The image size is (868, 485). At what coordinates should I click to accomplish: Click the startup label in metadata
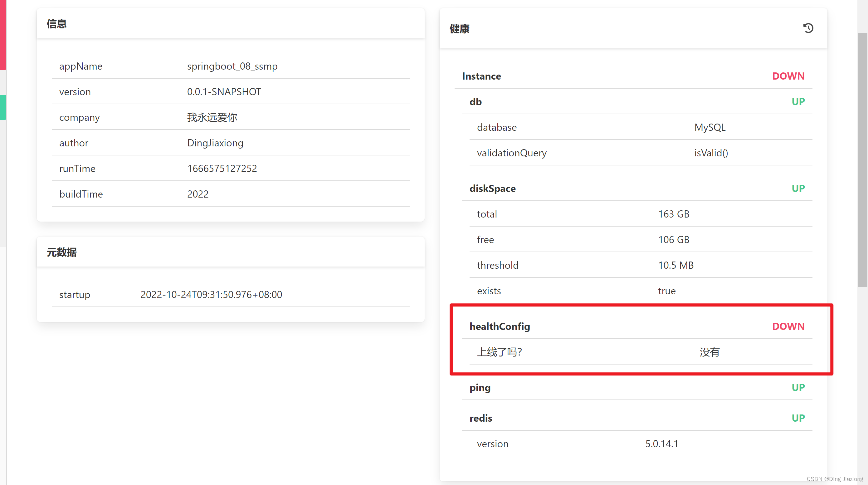[x=75, y=295]
